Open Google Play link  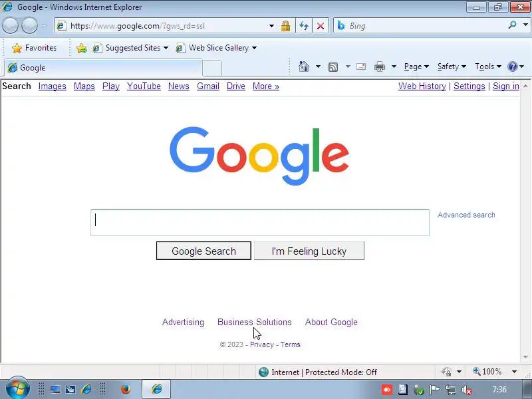111,86
